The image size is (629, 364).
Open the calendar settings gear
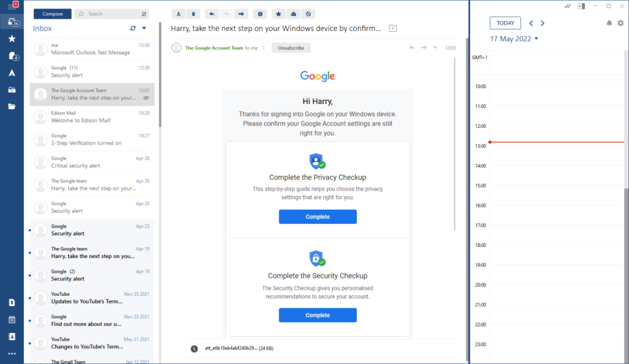620,23
